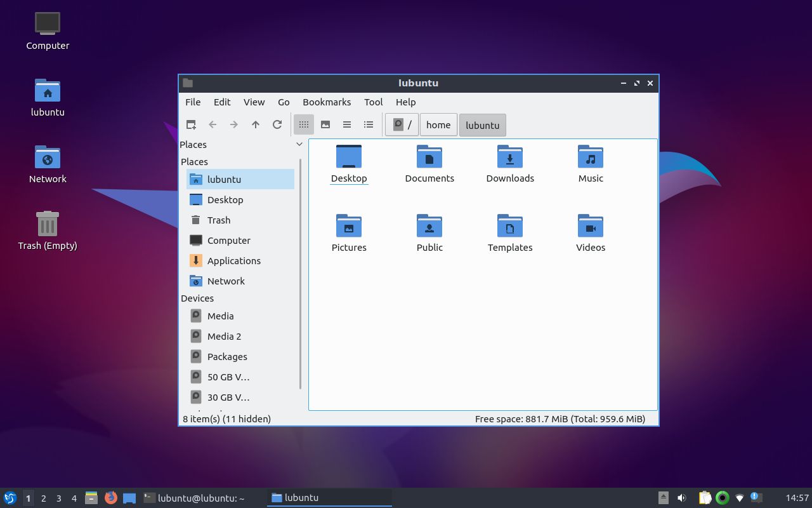The height and width of the screenshot is (508, 812).
Task: Select the 50 GB volume
Action: pyautogui.click(x=240, y=377)
